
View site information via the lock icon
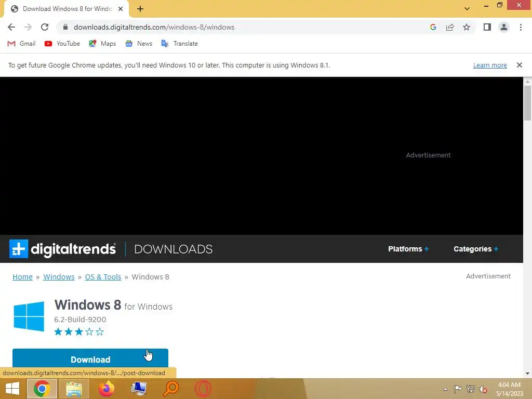coord(65,27)
